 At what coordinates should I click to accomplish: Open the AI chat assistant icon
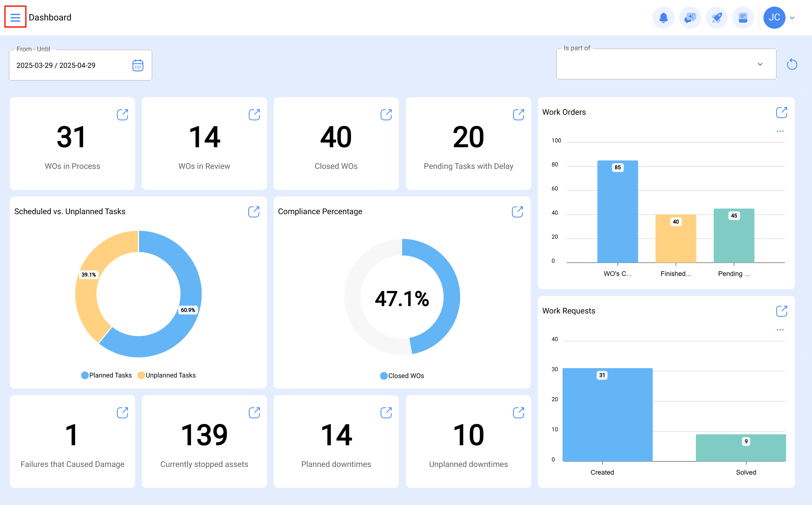(x=690, y=17)
